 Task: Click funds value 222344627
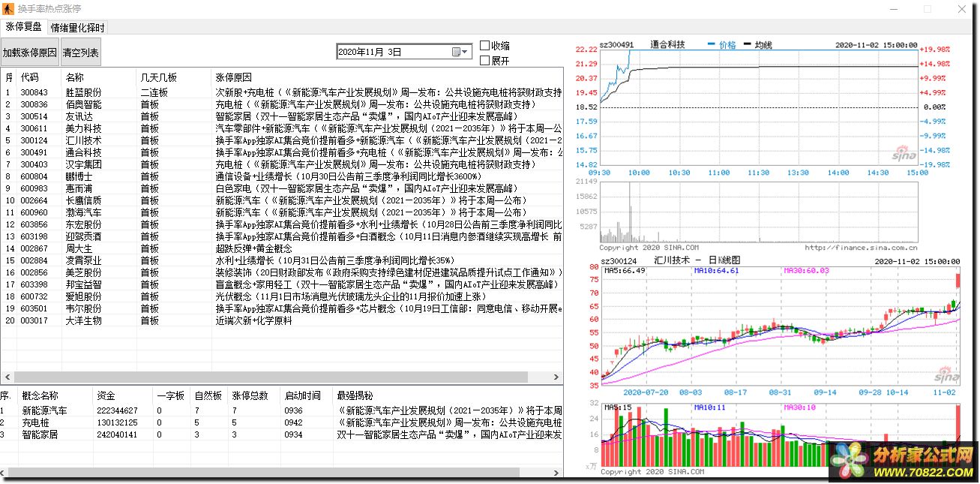click(x=117, y=410)
